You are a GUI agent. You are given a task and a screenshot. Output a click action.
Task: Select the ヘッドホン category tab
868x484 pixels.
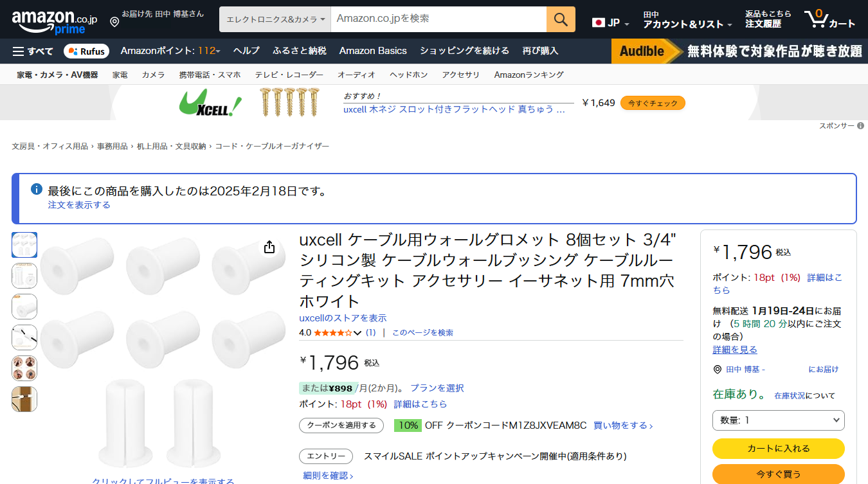(x=408, y=75)
